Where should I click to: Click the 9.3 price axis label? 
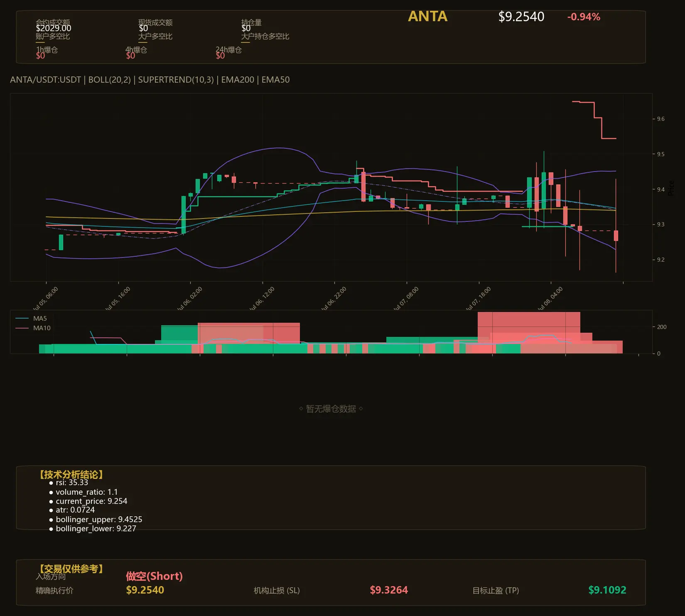660,224
